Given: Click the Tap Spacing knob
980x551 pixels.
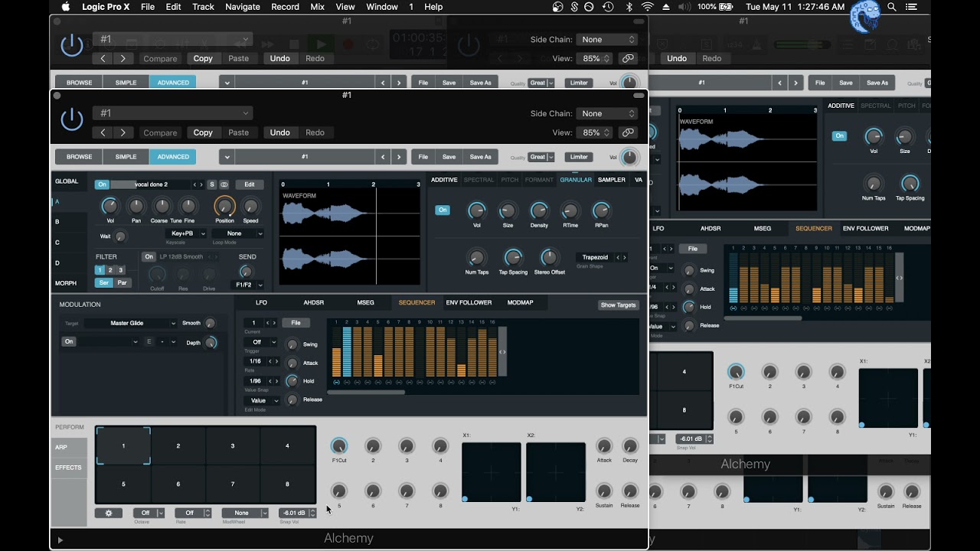Looking at the screenshot, I should coord(513,257).
